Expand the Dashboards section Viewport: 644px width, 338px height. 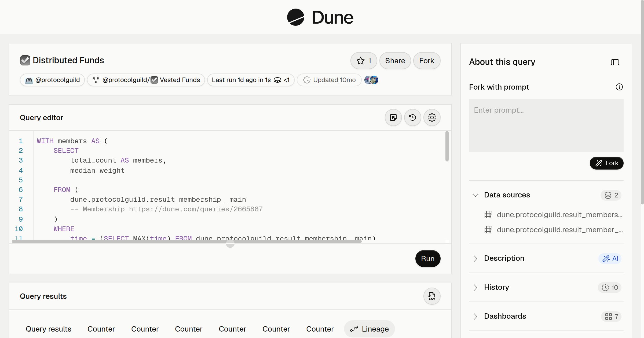(475, 316)
